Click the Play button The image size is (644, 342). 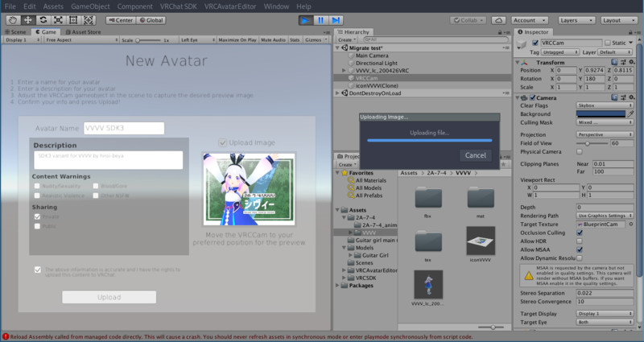click(305, 20)
